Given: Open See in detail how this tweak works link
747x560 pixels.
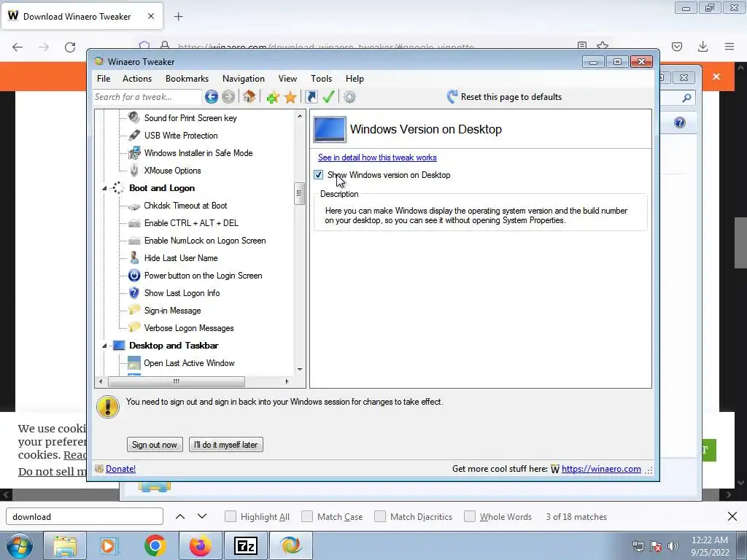Looking at the screenshot, I should pyautogui.click(x=377, y=157).
